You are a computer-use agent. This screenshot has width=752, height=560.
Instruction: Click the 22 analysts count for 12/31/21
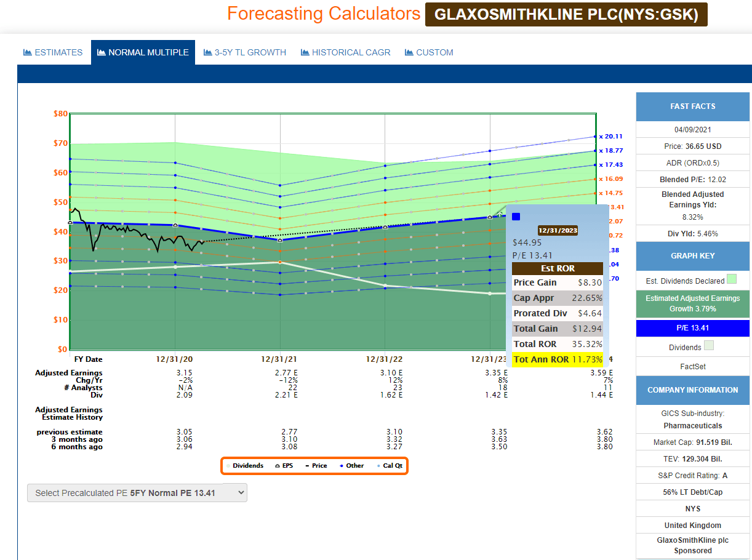(x=293, y=388)
